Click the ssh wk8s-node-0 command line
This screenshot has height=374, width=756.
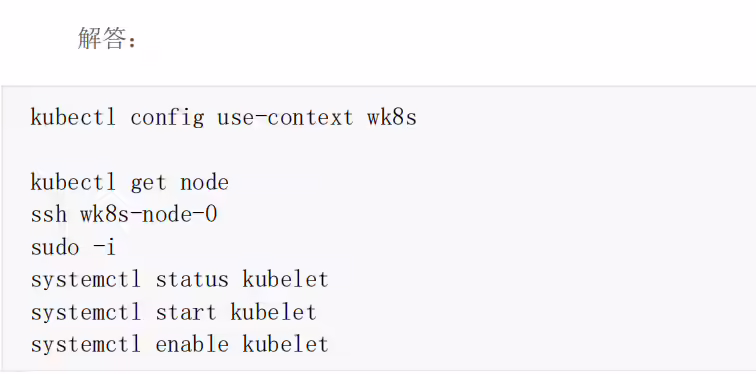pos(124,214)
